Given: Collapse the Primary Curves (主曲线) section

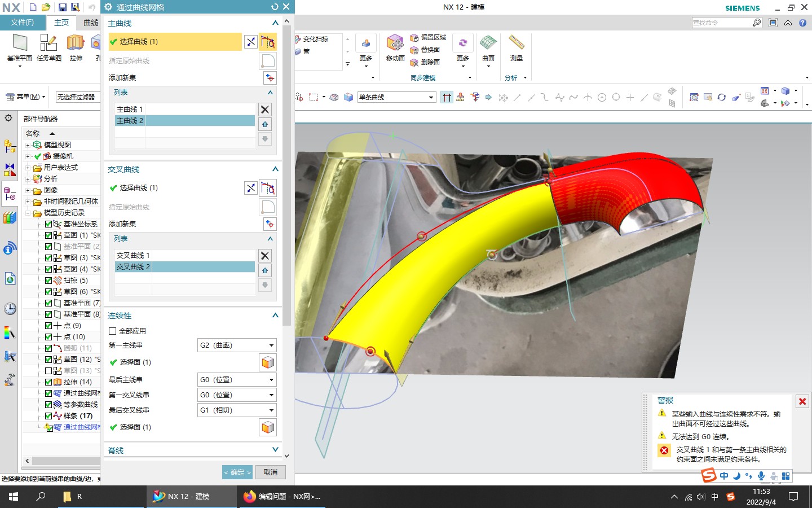Looking at the screenshot, I should [x=275, y=23].
